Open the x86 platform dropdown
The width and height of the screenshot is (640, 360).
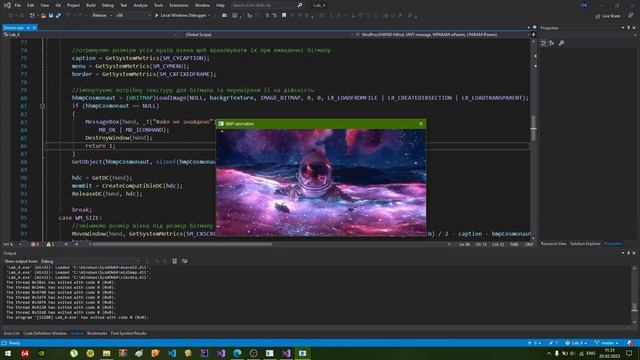[133, 16]
